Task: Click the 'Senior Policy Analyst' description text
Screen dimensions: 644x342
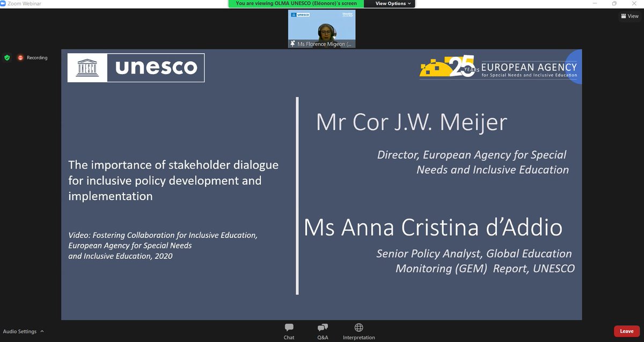Action: (475, 260)
